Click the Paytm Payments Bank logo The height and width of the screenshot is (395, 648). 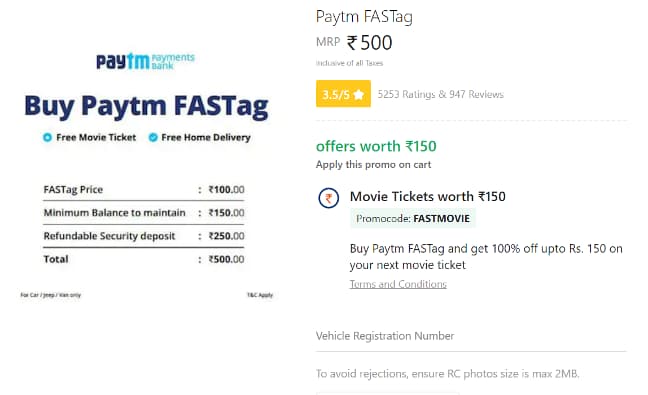pos(145,61)
